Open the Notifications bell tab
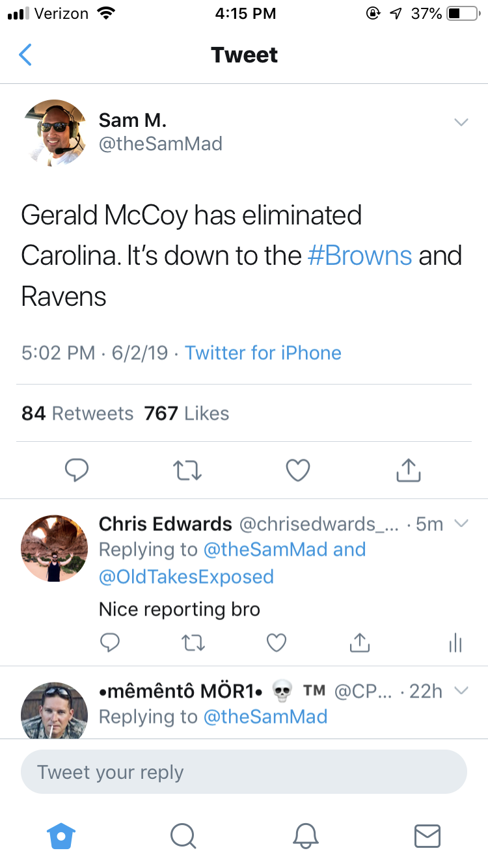Viewport: 488px width, 868px height. [x=305, y=835]
